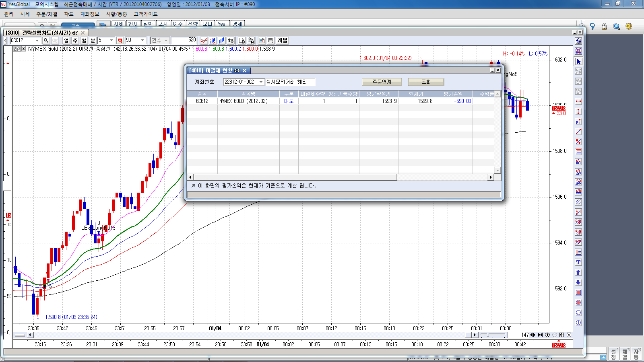The image size is (644, 362).
Task: Click the symbol search magnifier icon
Action: coord(46,40)
